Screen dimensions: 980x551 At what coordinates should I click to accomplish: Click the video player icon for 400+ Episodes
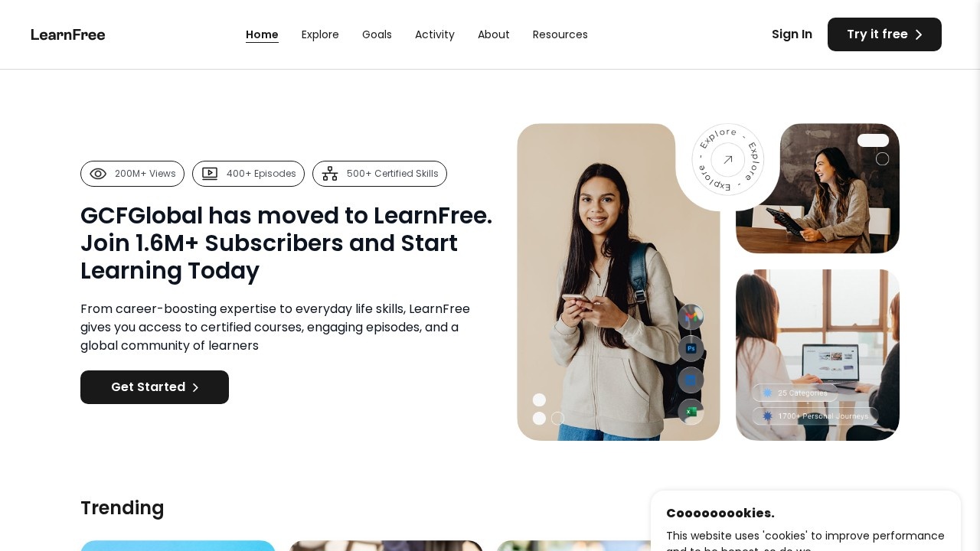coord(210,174)
